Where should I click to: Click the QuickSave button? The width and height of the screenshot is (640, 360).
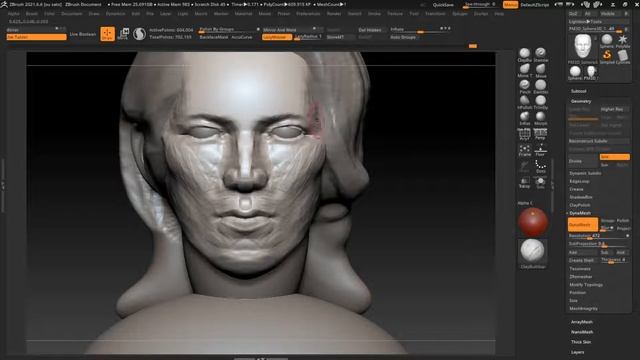click(x=443, y=5)
